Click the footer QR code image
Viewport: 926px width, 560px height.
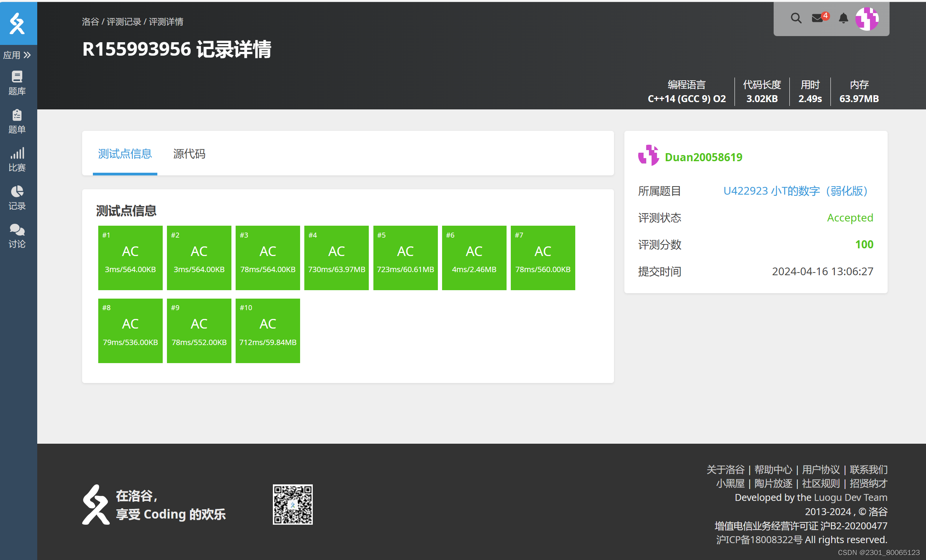[293, 504]
